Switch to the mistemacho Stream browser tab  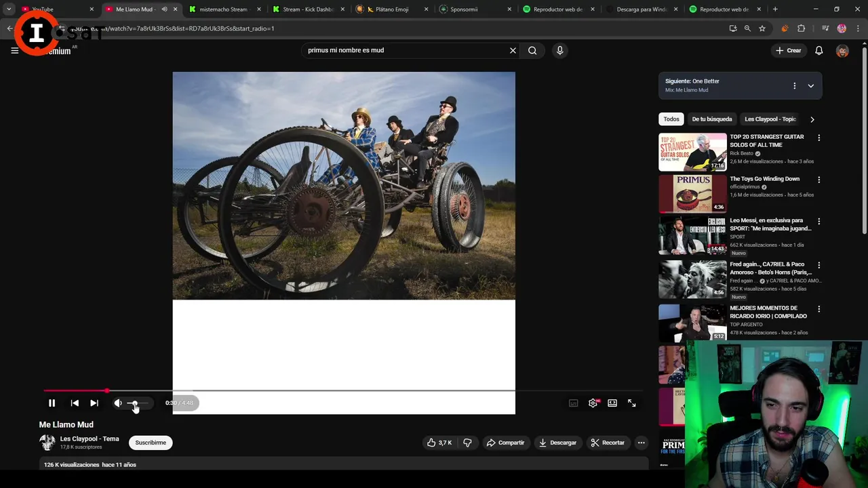coord(223,9)
